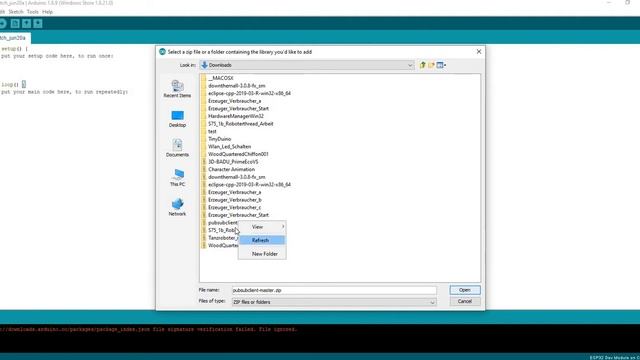Open the view menu icon in file dialog

[x=441, y=65]
